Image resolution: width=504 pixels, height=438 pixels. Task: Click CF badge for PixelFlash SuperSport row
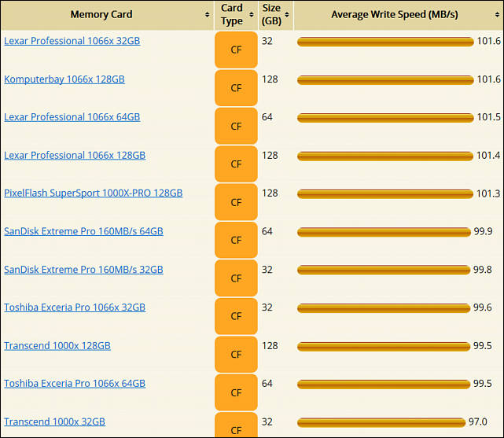click(236, 202)
